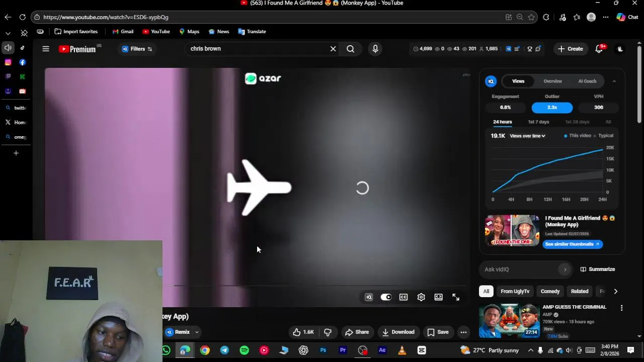Open the vidIQ trophy icon in the header

tap(529, 49)
